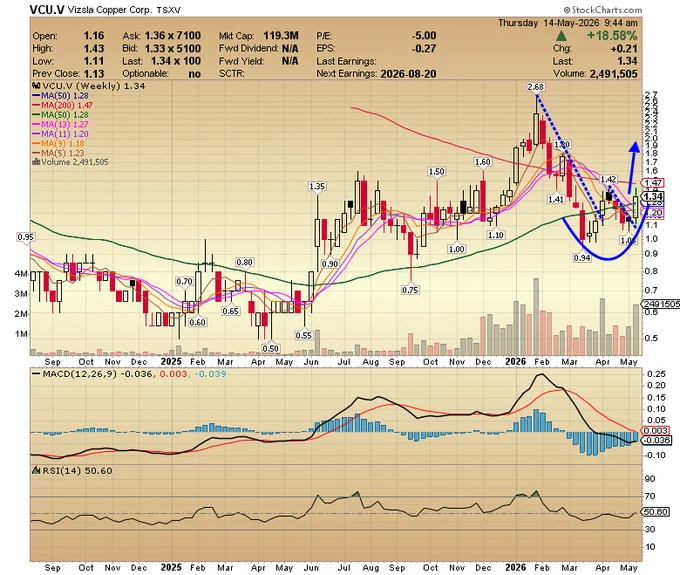Click the purple MA(11) 1.20 legend entry

60,134
